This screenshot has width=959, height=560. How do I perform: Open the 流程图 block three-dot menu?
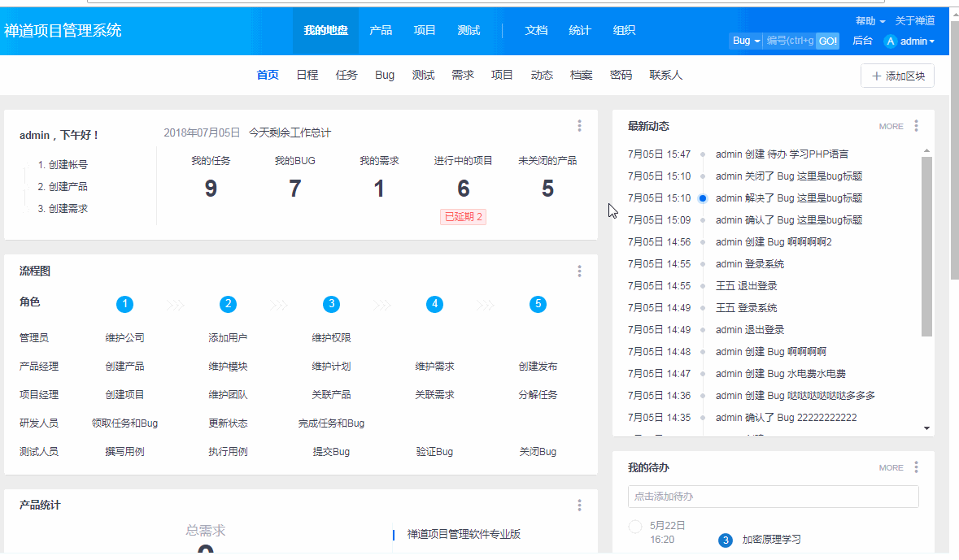point(579,271)
